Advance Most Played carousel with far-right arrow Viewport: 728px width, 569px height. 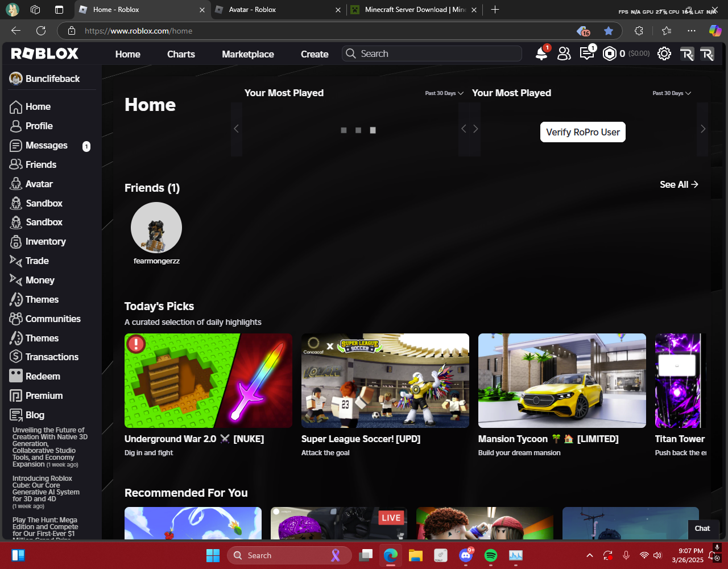[x=703, y=129]
